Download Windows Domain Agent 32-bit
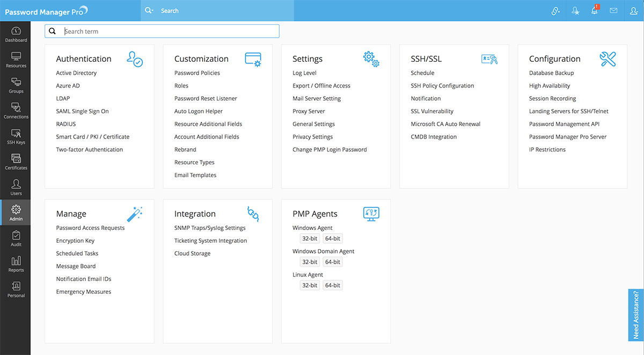This screenshot has width=644, height=355. point(310,262)
